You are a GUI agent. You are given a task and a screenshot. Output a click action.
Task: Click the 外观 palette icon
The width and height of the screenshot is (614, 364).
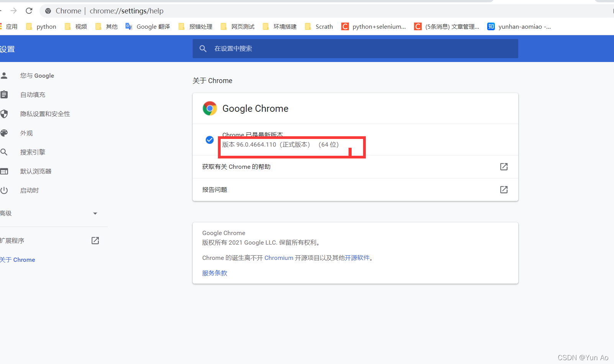click(x=4, y=133)
